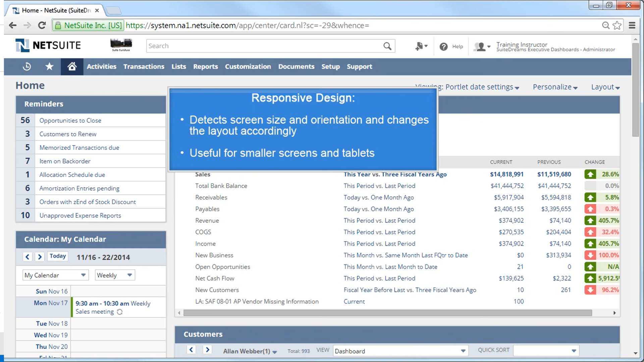Click the global search magnifier icon

387,46
